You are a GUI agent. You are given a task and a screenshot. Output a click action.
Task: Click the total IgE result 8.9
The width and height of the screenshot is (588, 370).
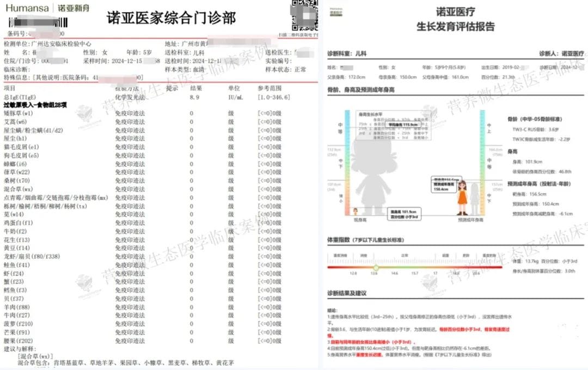194,97
